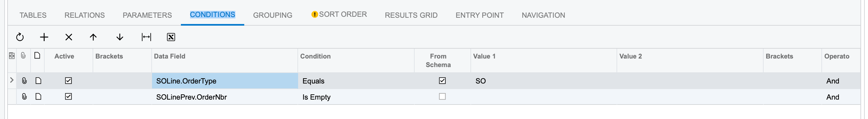Image resolution: width=868 pixels, height=119 pixels.
Task: Open the Sort Order tab with warning
Action: pyautogui.click(x=339, y=14)
